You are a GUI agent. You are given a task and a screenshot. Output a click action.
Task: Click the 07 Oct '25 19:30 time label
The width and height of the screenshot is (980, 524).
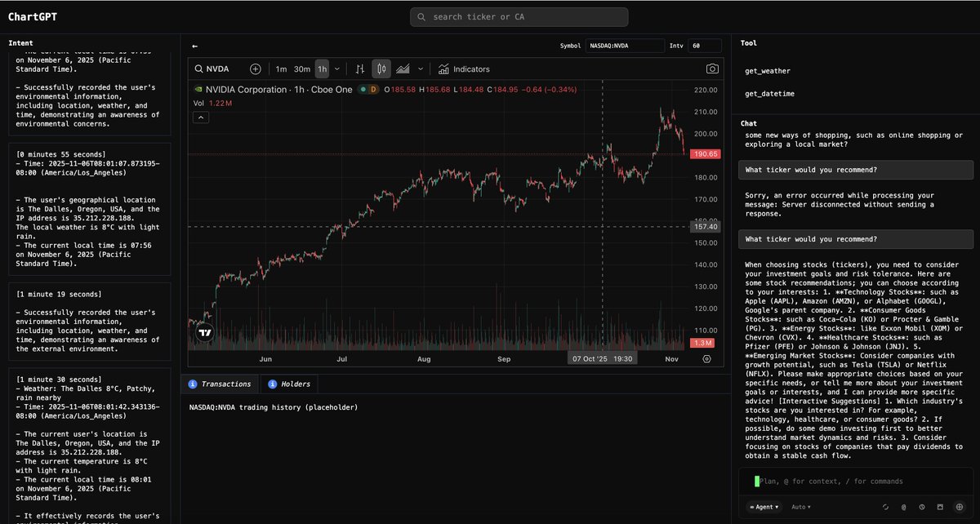pyautogui.click(x=602, y=358)
